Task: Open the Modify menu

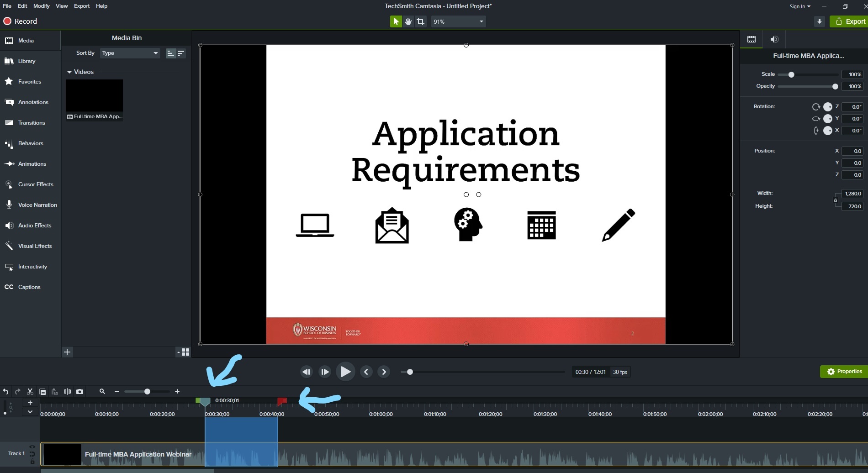Action: coord(41,6)
